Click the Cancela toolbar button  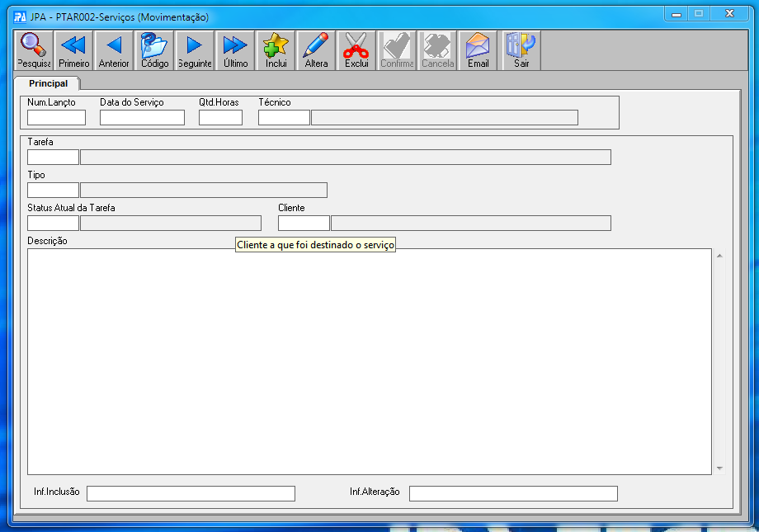click(x=437, y=51)
